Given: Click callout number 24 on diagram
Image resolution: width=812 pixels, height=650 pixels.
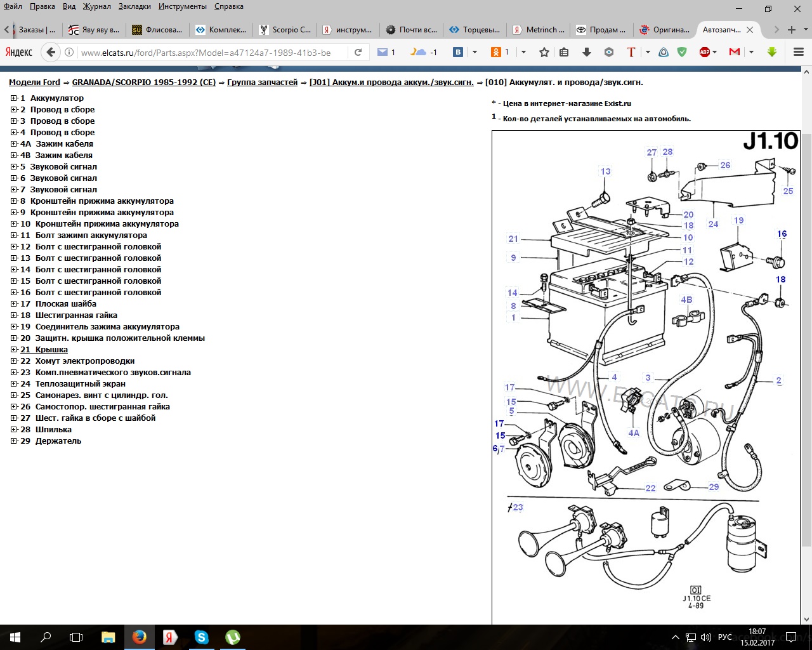Looking at the screenshot, I should tap(713, 224).
